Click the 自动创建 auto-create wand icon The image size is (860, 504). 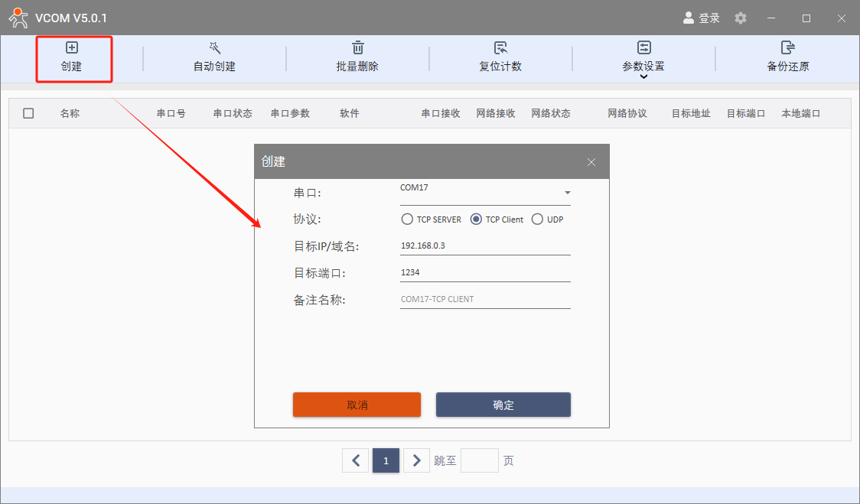point(214,48)
